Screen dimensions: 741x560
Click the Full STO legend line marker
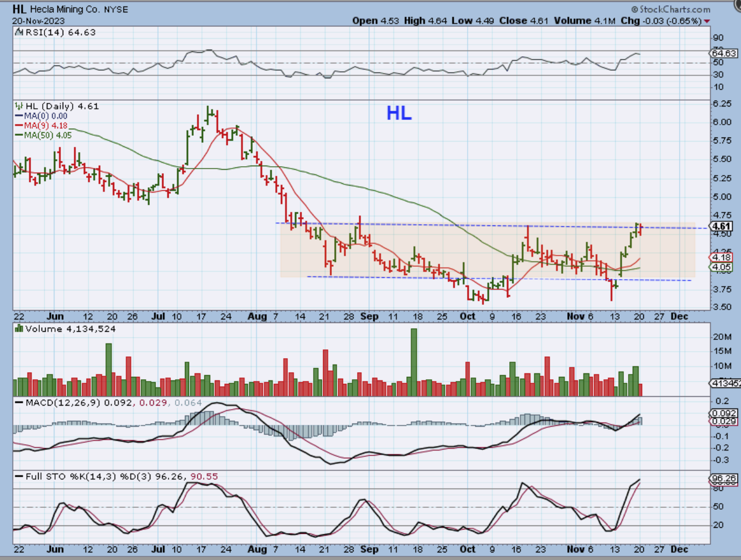point(19,477)
